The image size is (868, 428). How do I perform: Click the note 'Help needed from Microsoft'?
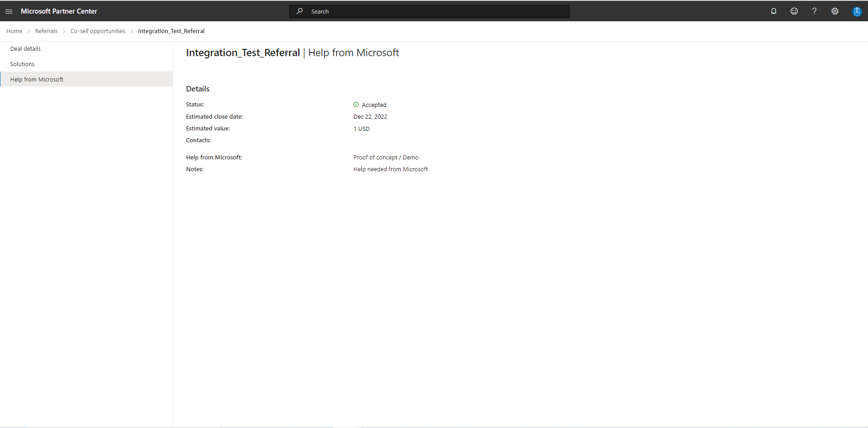pos(391,169)
